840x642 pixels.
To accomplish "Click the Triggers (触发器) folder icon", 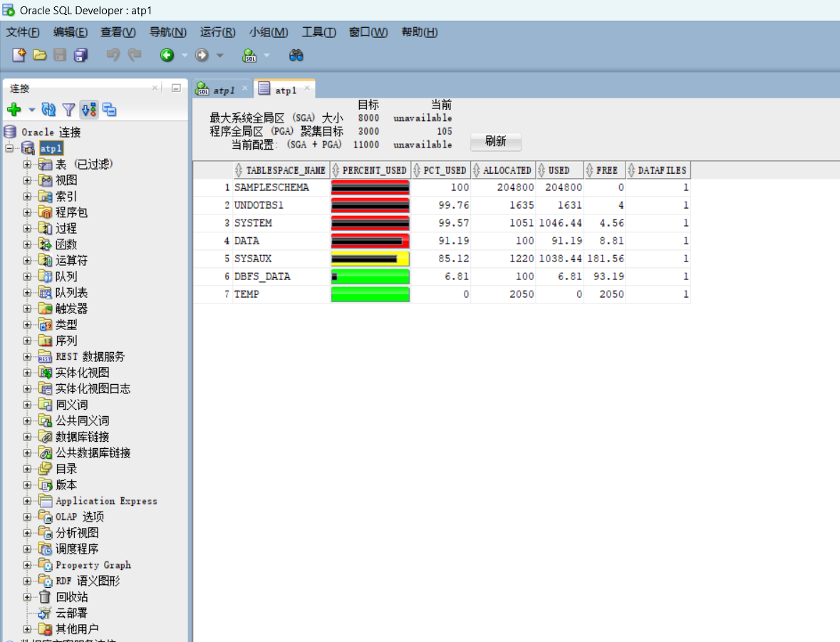I will [x=46, y=309].
